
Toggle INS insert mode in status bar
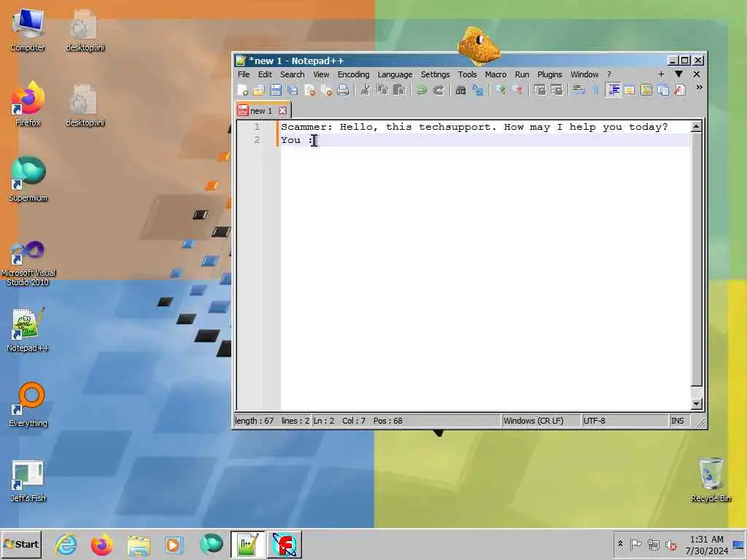coord(678,421)
